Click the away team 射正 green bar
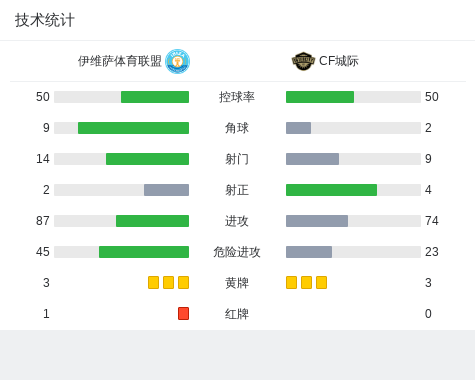Viewport: 475px width, 380px height. 331,190
